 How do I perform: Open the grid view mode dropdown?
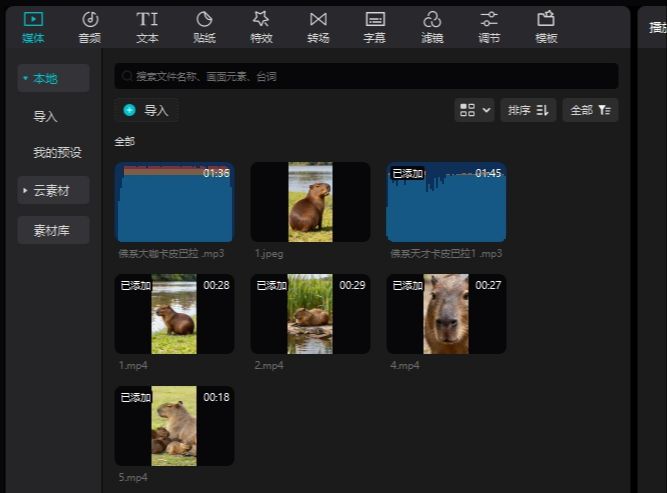475,110
